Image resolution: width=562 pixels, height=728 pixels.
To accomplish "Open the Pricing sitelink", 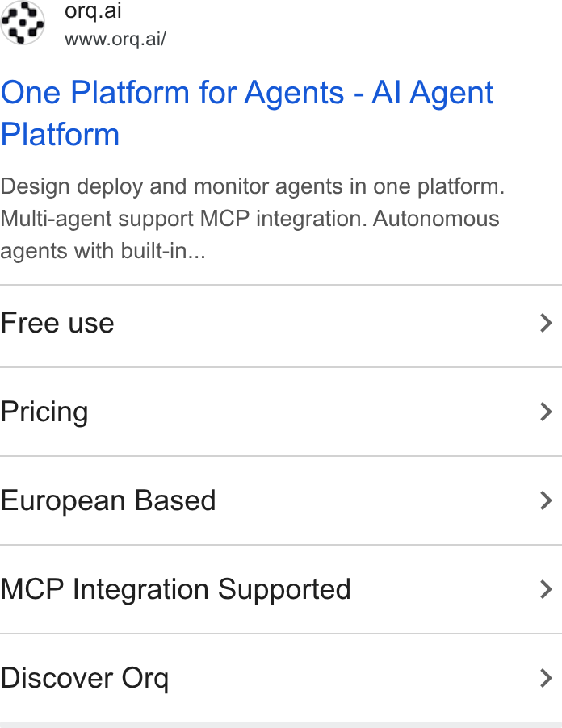I will click(281, 412).
